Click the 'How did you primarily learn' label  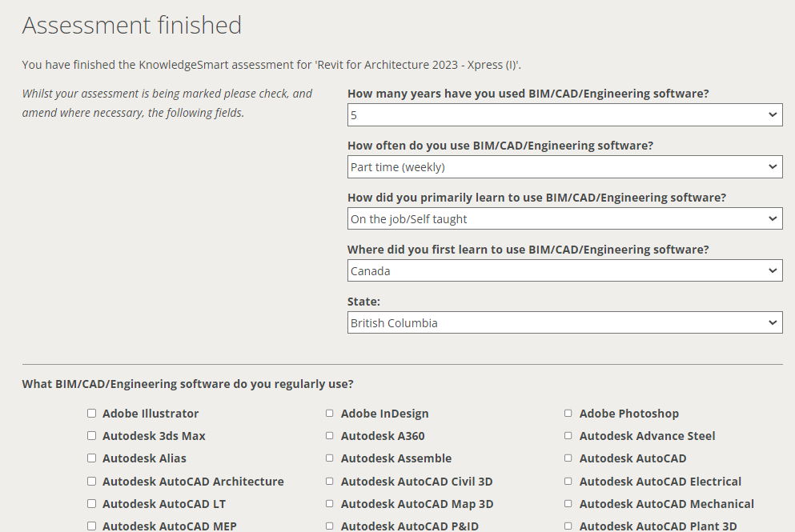click(536, 198)
